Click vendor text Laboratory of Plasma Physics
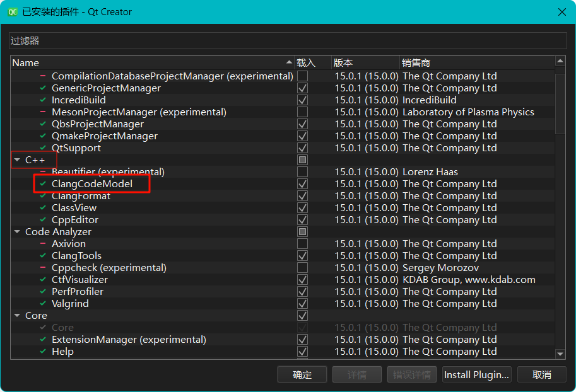 tap(468, 112)
